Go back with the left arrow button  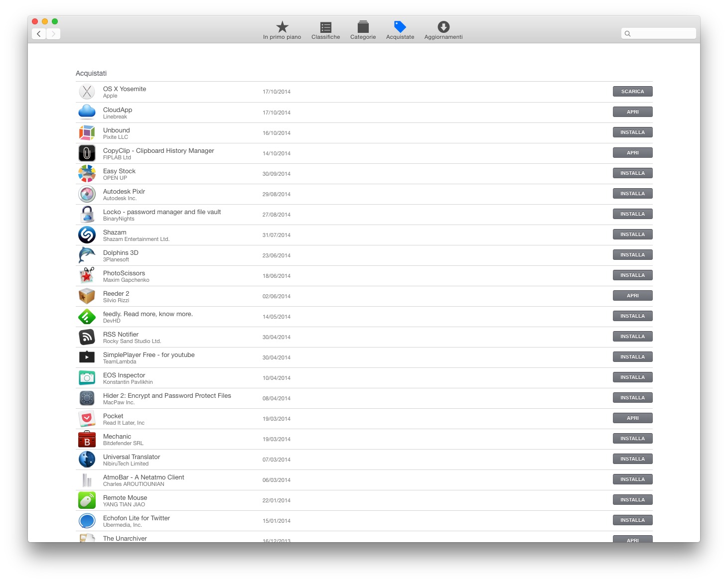39,34
